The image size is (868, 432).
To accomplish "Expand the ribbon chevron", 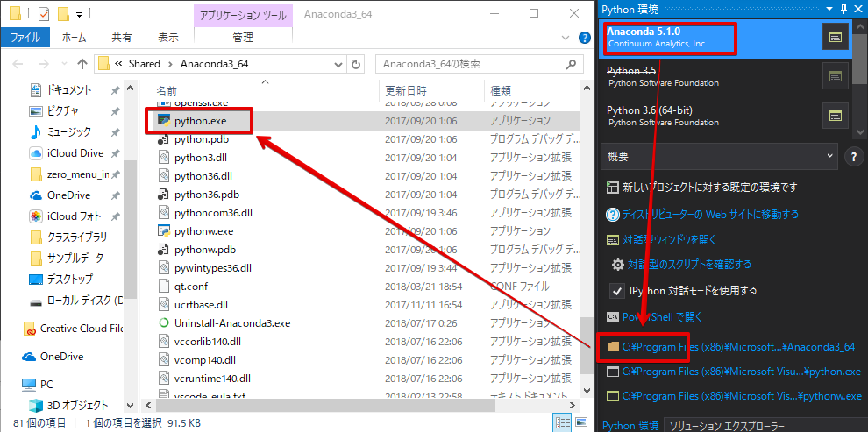I will point(566,38).
